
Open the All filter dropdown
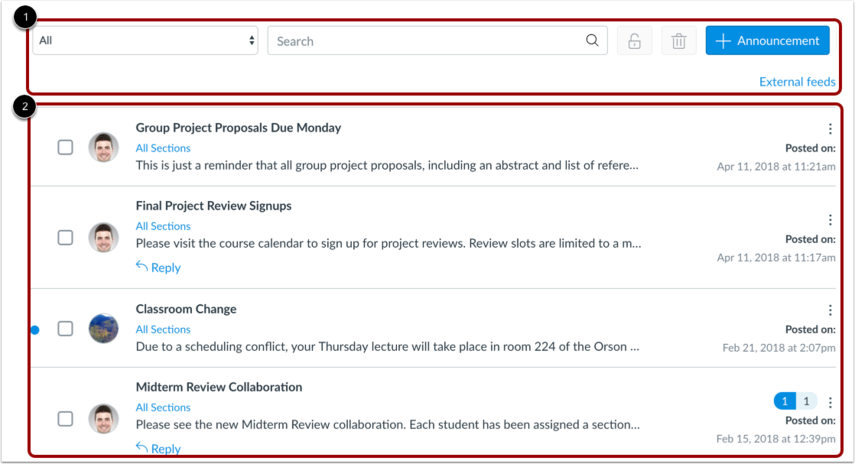(146, 41)
